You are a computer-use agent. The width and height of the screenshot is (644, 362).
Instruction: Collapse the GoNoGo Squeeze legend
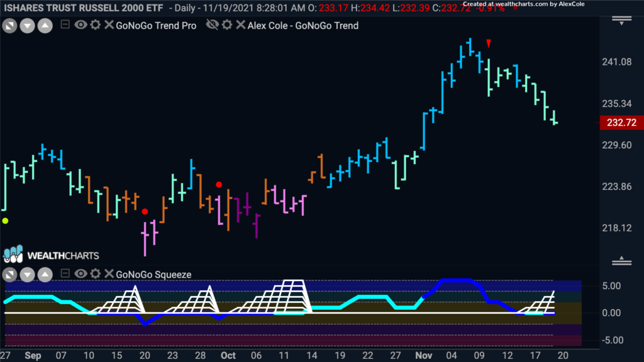pos(65,274)
